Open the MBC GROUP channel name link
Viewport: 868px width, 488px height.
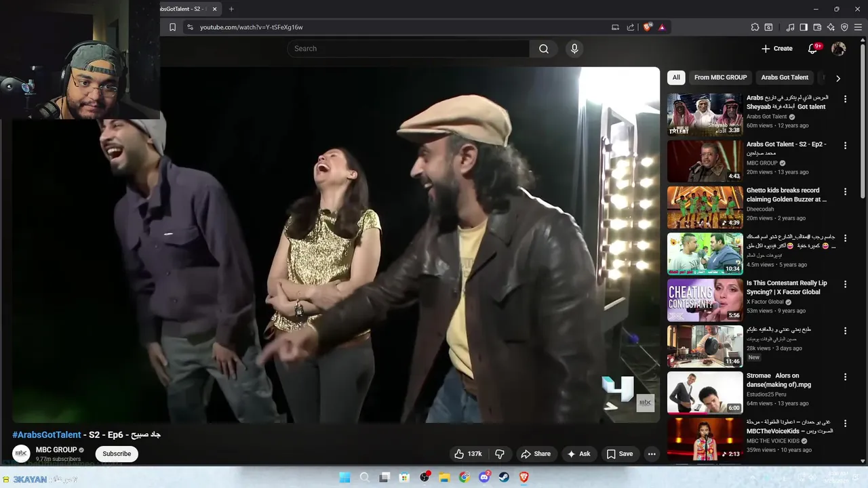tap(56, 449)
